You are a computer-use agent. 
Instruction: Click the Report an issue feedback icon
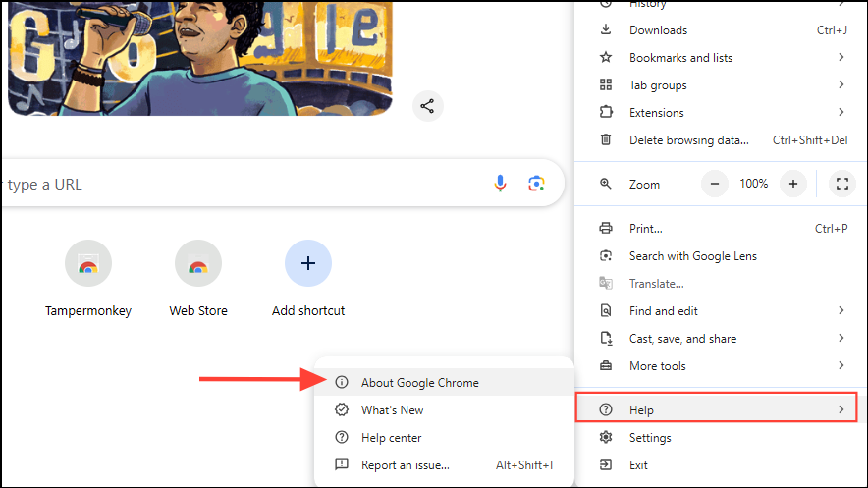[x=342, y=464]
